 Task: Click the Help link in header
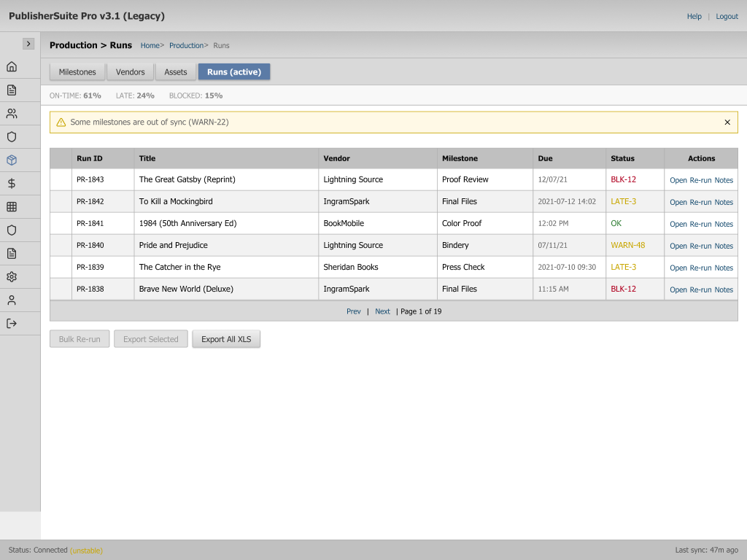(694, 16)
